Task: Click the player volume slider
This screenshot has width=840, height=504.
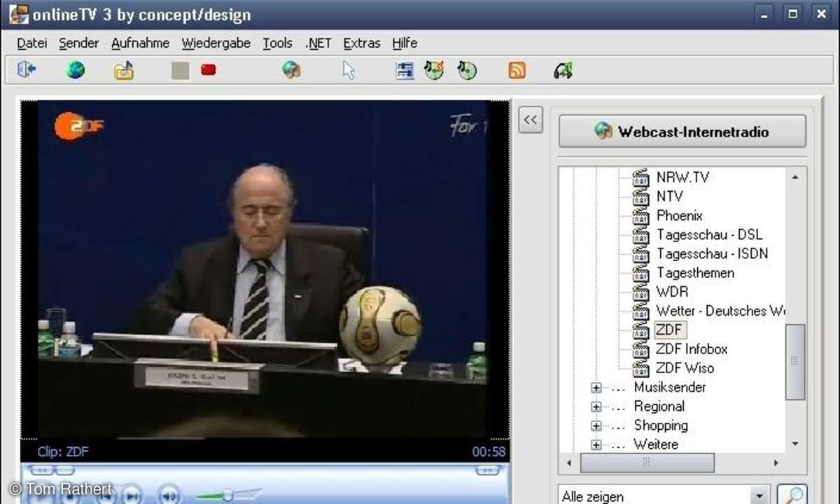Action: [x=227, y=496]
